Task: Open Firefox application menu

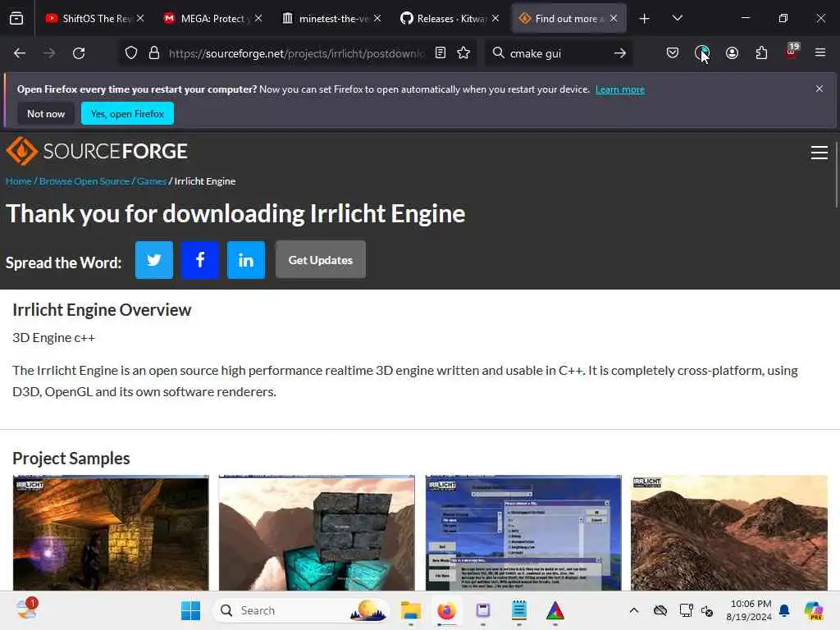Action: coord(819,52)
